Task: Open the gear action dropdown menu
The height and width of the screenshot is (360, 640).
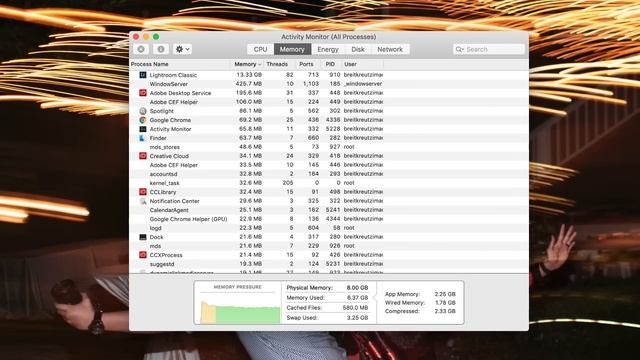Action: click(x=182, y=49)
